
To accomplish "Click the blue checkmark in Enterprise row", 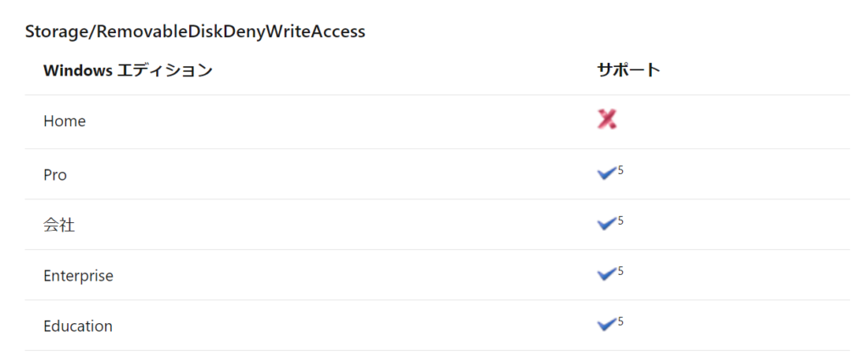I will [607, 275].
